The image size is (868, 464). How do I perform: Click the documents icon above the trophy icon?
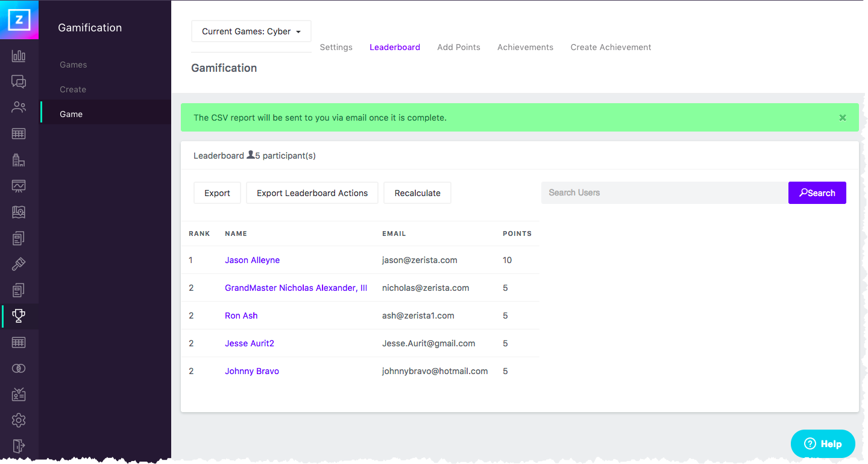pos(19,290)
